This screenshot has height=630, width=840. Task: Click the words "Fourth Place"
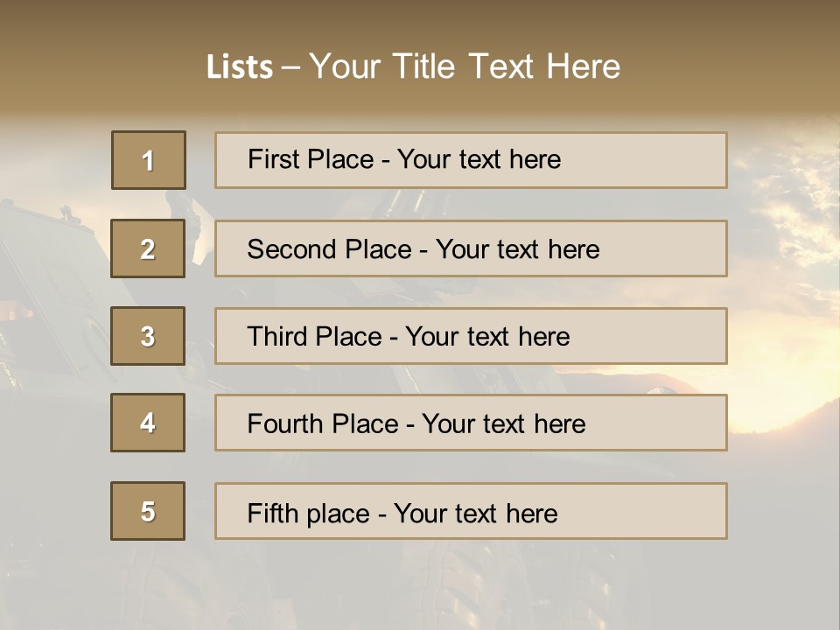coord(323,423)
